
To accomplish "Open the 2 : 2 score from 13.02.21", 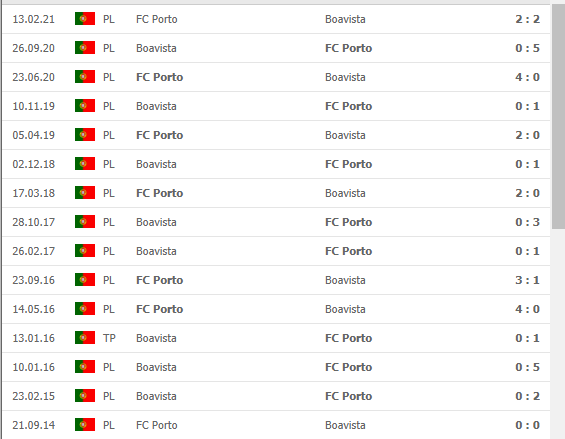I will coord(528,19).
